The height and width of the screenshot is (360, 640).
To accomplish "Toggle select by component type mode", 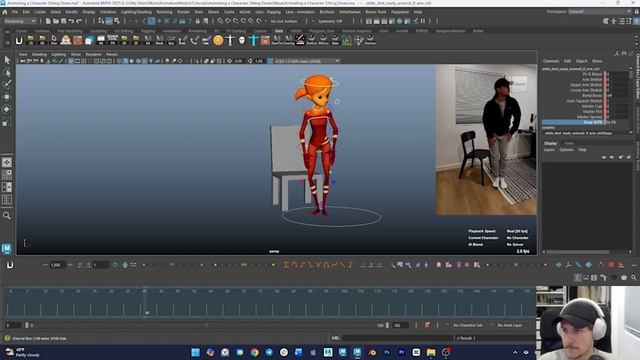I will pos(117,21).
